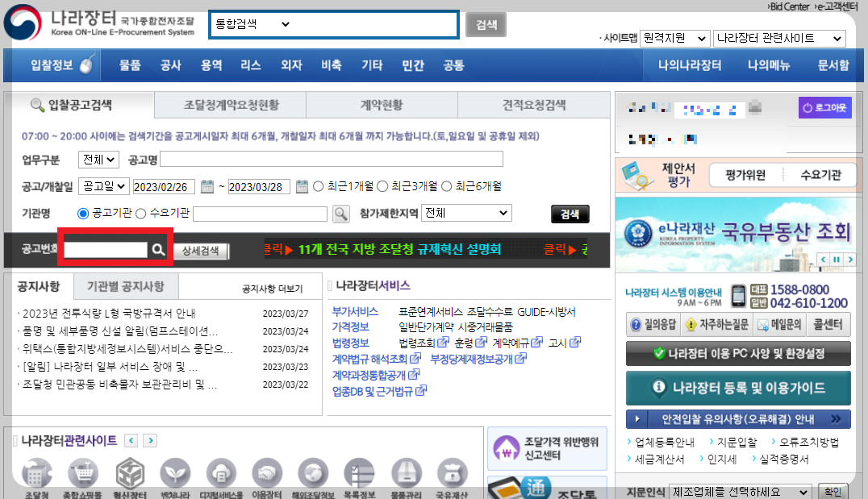The height and width of the screenshot is (499, 868).
Task: Open the 종합쇼핑몰 shopping cart icon
Action: [83, 474]
